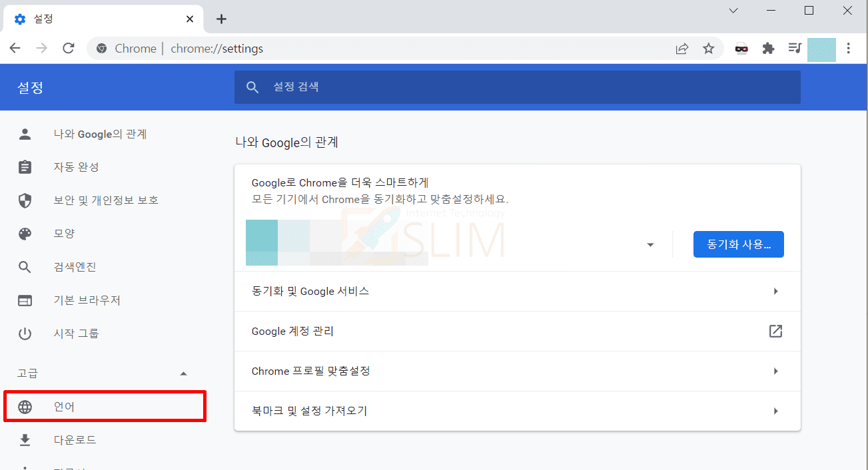Close the 설정 tab
This screenshot has width=868, height=470.
click(190, 19)
